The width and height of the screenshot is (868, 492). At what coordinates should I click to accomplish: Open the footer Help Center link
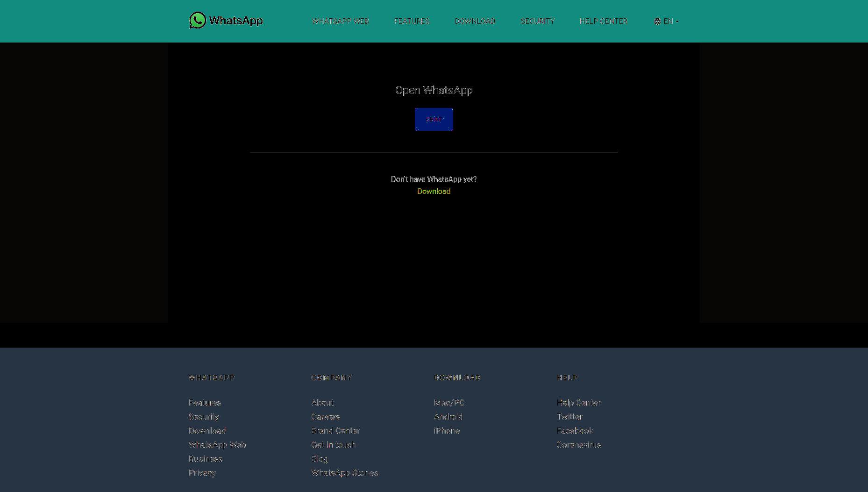pos(579,402)
